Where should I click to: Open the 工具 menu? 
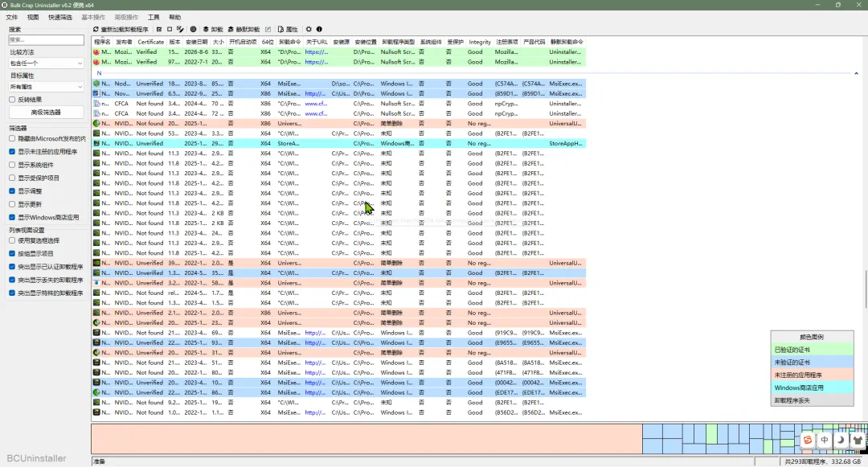(x=154, y=17)
